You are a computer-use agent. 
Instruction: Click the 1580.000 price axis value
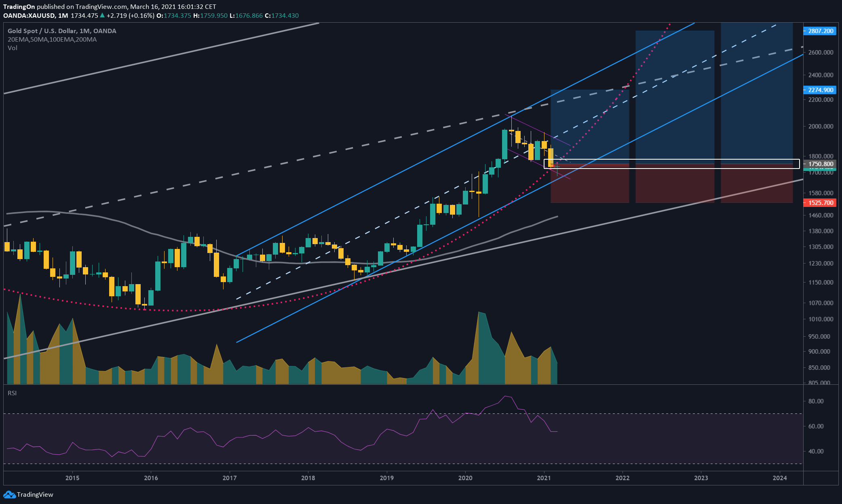click(821, 193)
